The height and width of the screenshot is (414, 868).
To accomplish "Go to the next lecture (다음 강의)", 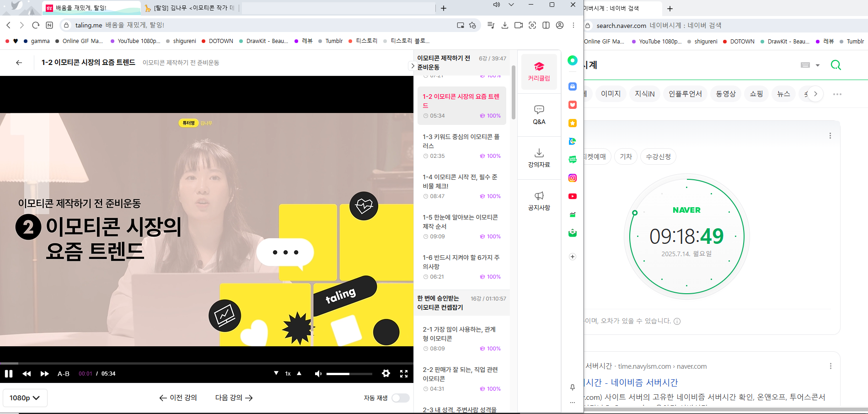I will (x=234, y=398).
